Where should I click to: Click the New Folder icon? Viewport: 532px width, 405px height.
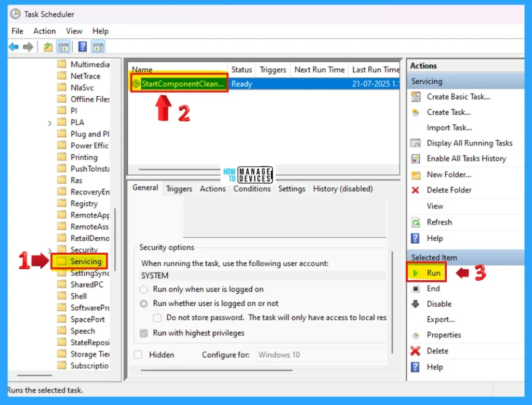pyautogui.click(x=416, y=175)
